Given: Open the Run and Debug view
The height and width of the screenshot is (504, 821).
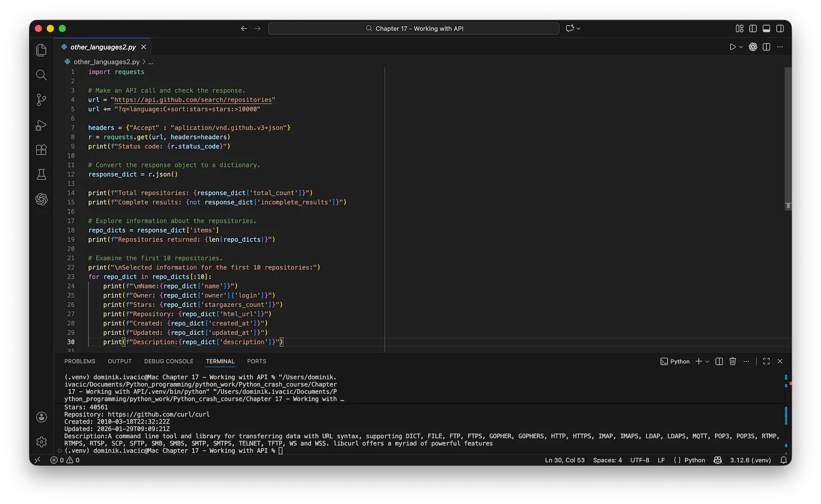Looking at the screenshot, I should [x=42, y=125].
